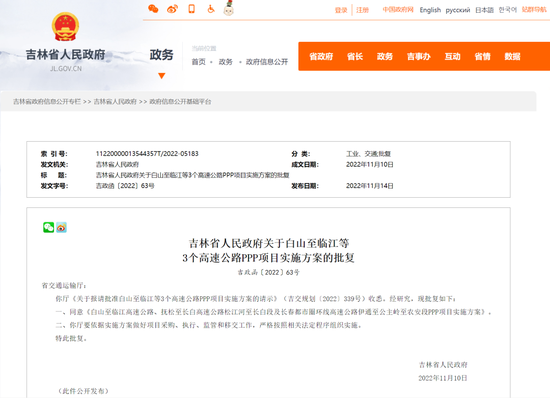Open the 省情 navigation menu item
This screenshot has height=398, width=550.
pyautogui.click(x=482, y=56)
